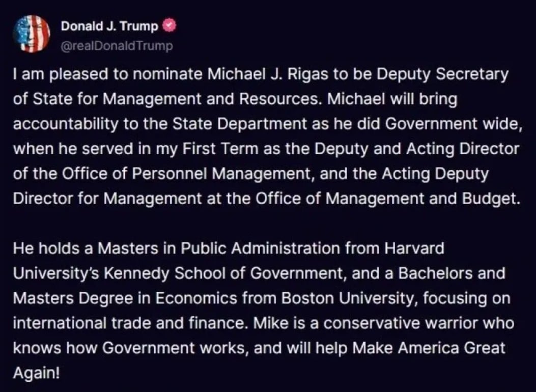Click the word Harvard
536x392 pixels.
click(414, 248)
